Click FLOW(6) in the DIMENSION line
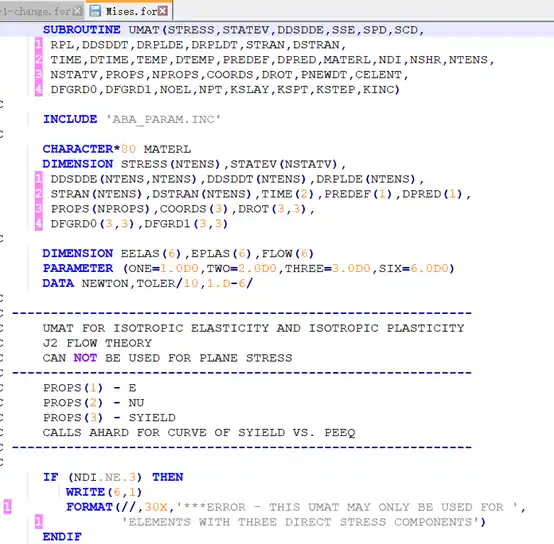554x544 pixels. 288,253
